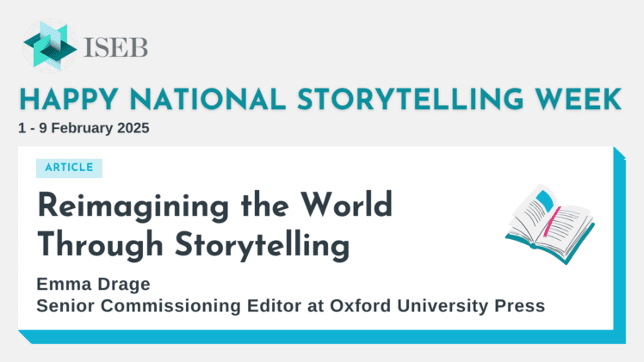The height and width of the screenshot is (362, 644).
Task: Click the ARTICLE label badge
Action: [69, 168]
